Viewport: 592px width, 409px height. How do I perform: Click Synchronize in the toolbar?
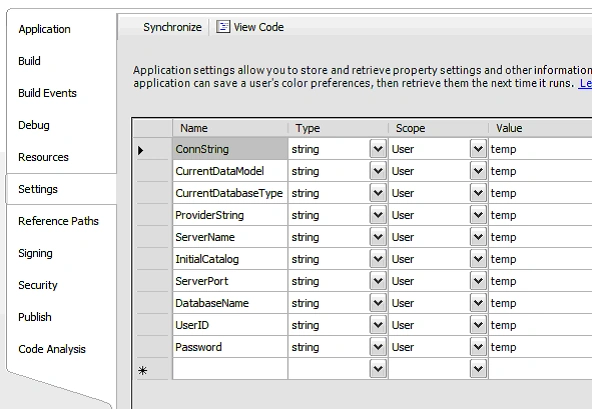(172, 27)
